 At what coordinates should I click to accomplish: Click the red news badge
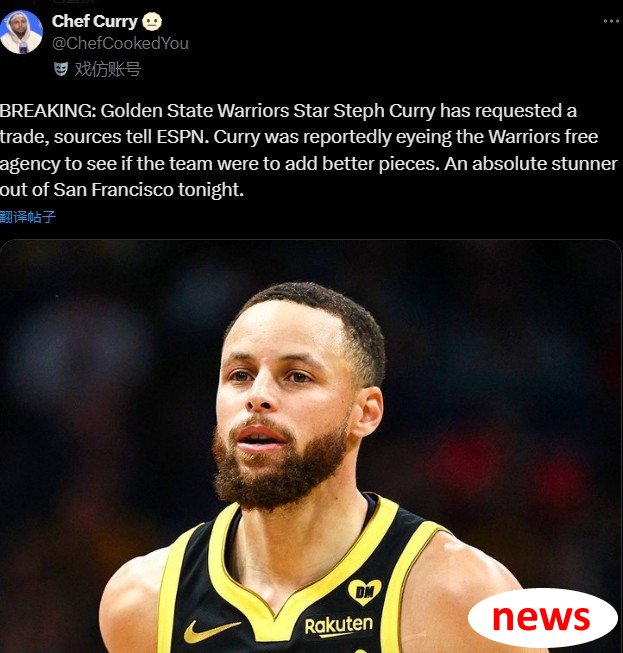542,618
